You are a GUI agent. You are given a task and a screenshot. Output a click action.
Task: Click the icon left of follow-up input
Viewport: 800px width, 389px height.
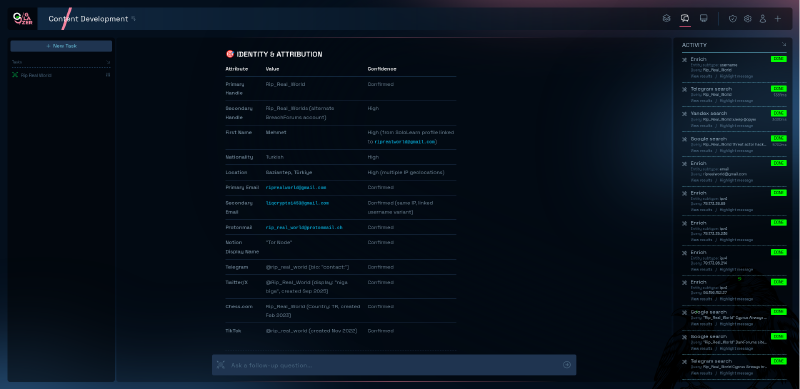(220, 364)
